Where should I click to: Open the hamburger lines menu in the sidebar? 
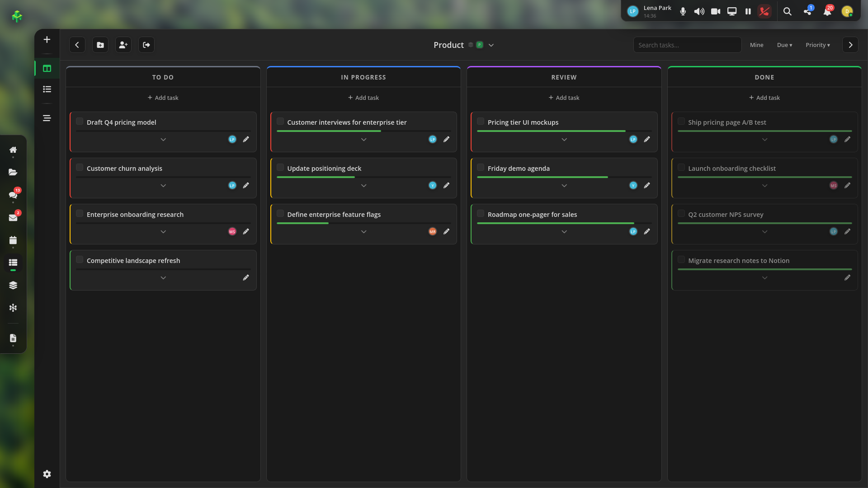coord(47,118)
